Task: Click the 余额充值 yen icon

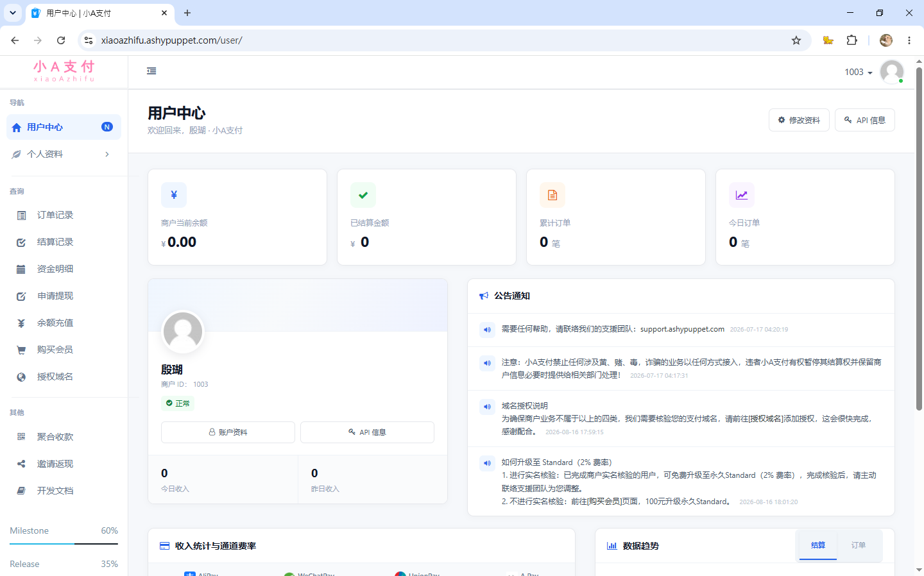Action: [x=21, y=323]
